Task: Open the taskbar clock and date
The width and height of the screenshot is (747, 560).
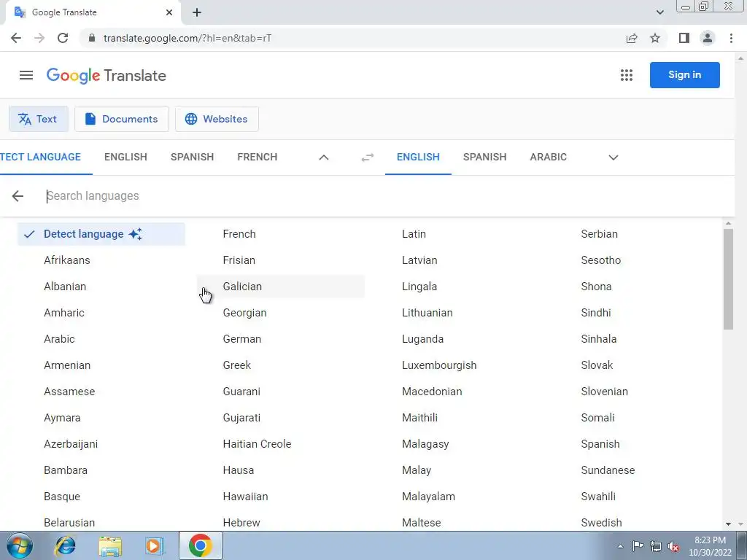Action: point(710,546)
